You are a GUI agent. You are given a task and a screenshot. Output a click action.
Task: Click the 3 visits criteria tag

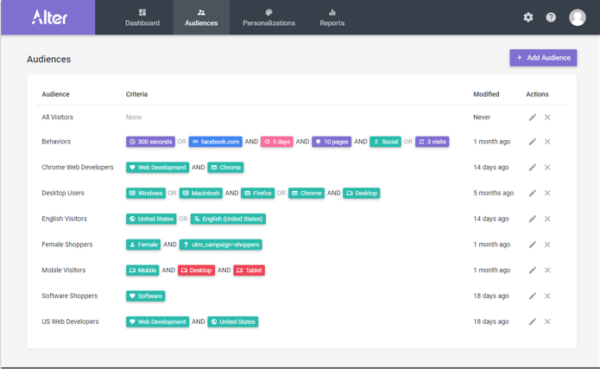(x=432, y=142)
